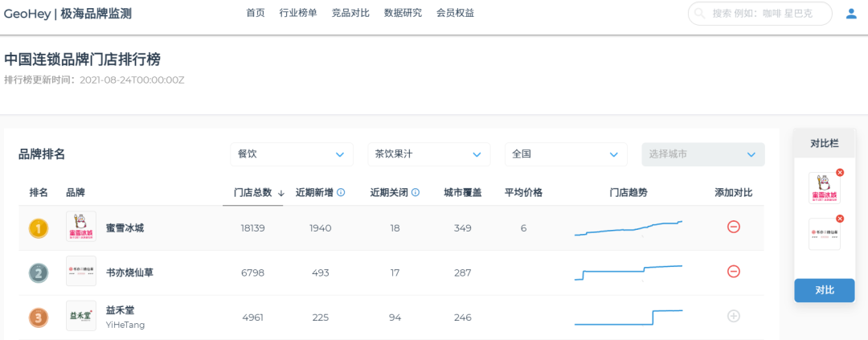
Task: Click the bronze rank 3 medal
Action: coord(39,317)
